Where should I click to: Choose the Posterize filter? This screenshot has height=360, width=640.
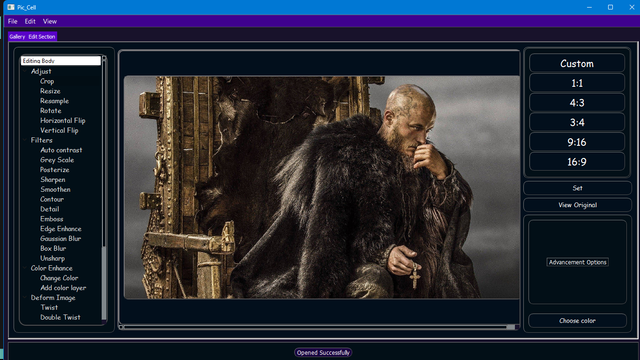tap(55, 169)
